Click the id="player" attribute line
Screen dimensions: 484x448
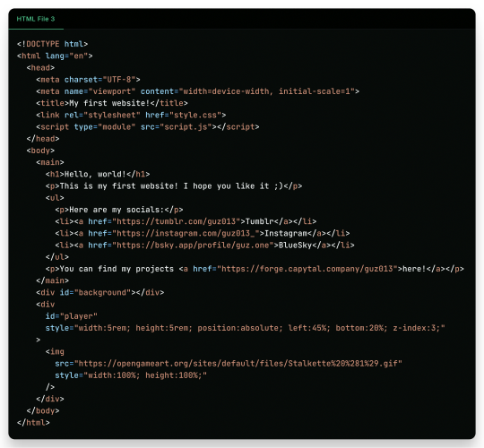pos(72,316)
